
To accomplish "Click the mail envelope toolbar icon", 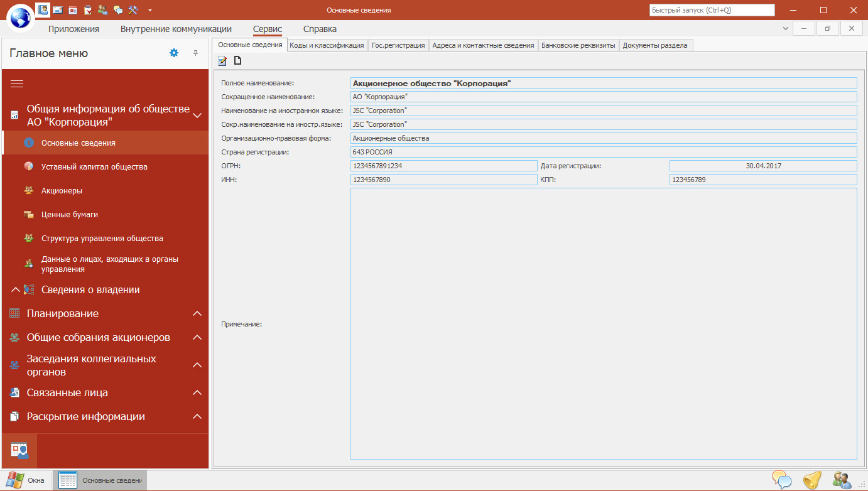I will (58, 10).
